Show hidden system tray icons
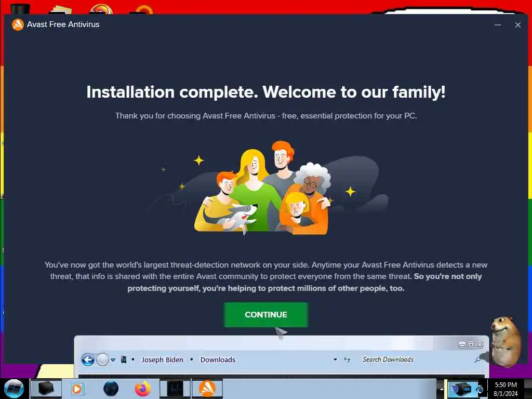532x399 pixels. tap(441, 389)
